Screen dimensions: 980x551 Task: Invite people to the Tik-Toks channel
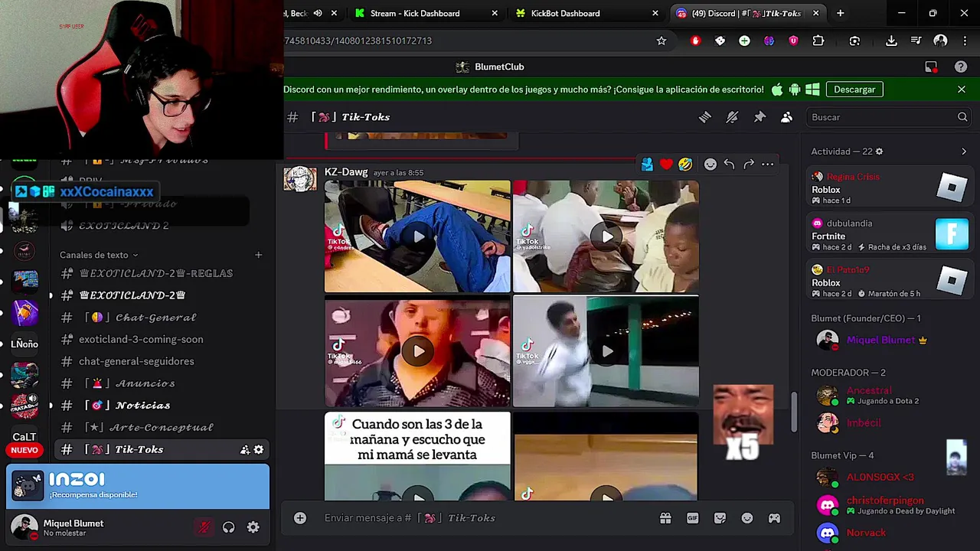click(245, 450)
